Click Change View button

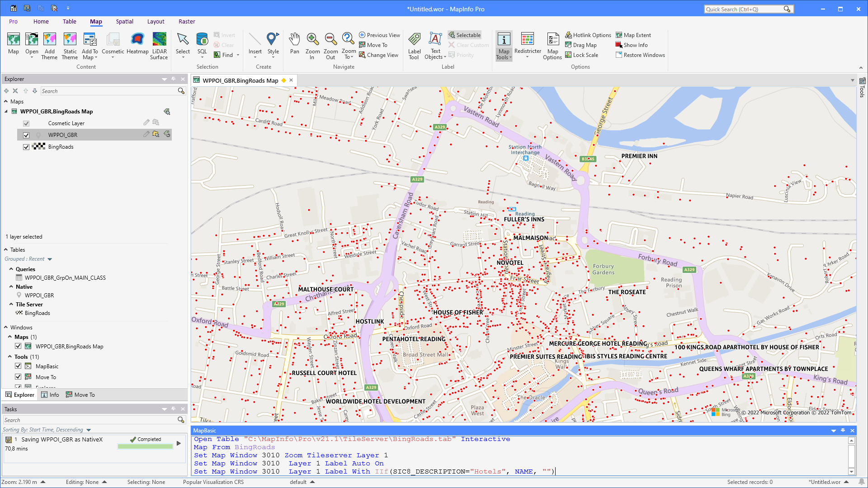[378, 55]
